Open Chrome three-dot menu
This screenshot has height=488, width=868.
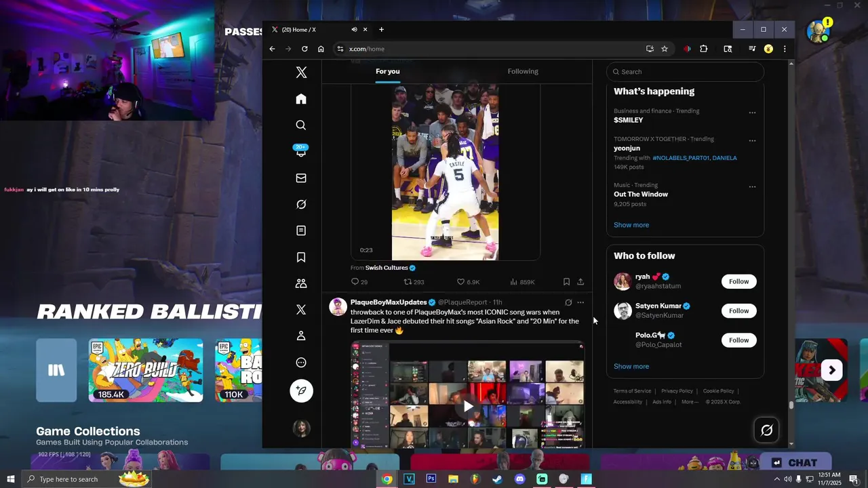pyautogui.click(x=785, y=49)
